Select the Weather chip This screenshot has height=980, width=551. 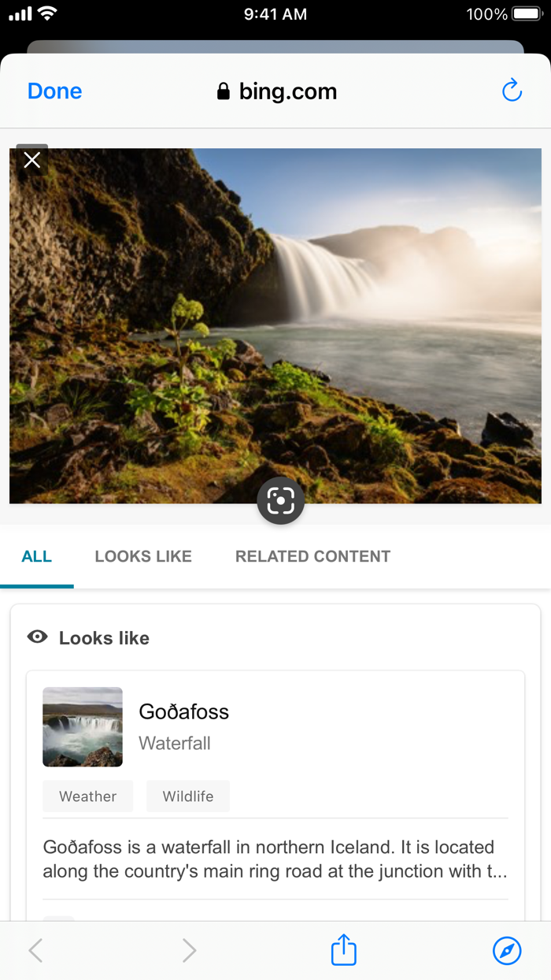click(x=87, y=796)
